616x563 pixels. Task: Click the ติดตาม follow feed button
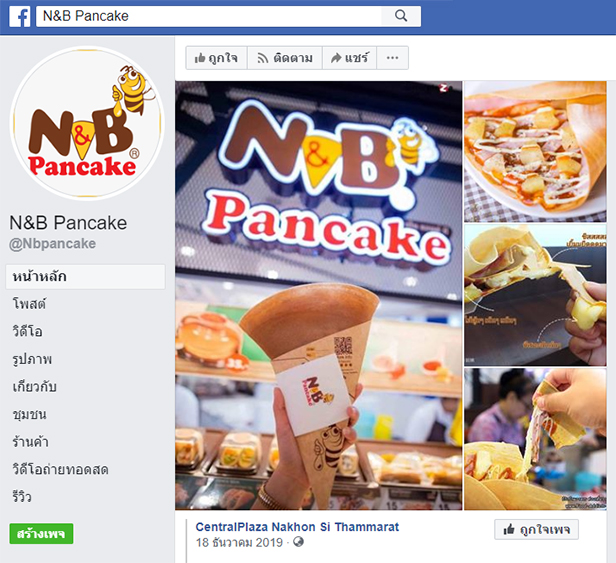point(285,58)
